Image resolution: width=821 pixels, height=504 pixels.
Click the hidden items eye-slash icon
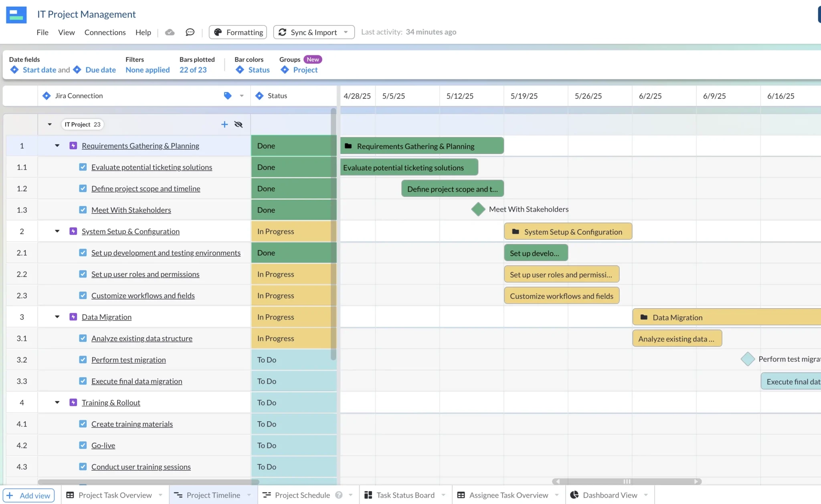[x=239, y=124]
